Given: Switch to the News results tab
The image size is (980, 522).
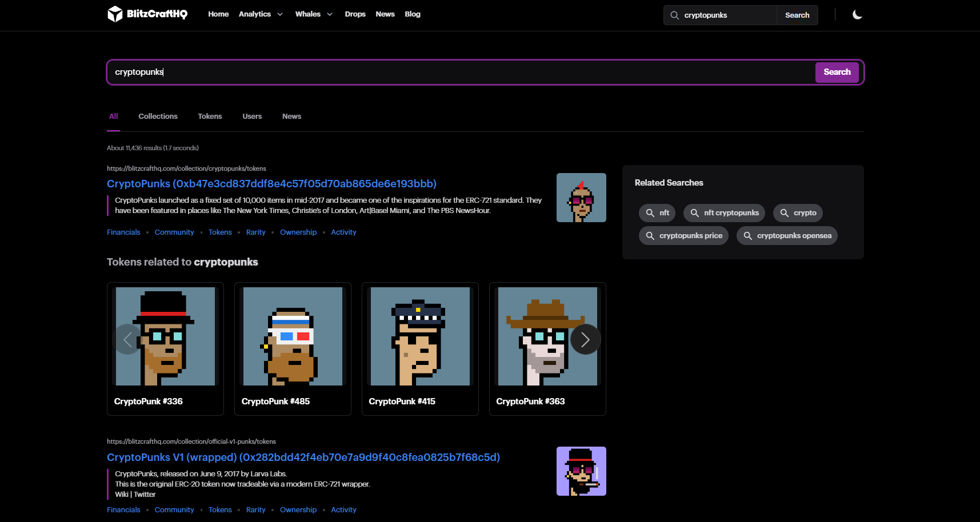Looking at the screenshot, I should 291,117.
